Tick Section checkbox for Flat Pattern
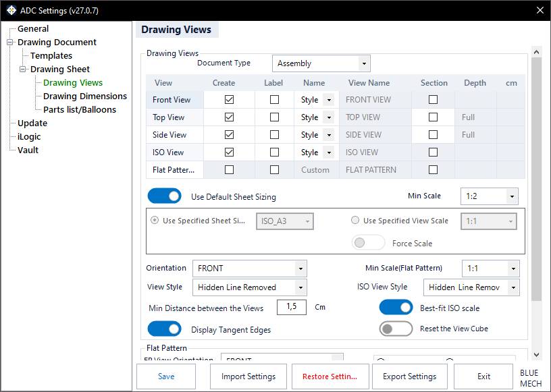The image size is (551, 392). pos(434,170)
